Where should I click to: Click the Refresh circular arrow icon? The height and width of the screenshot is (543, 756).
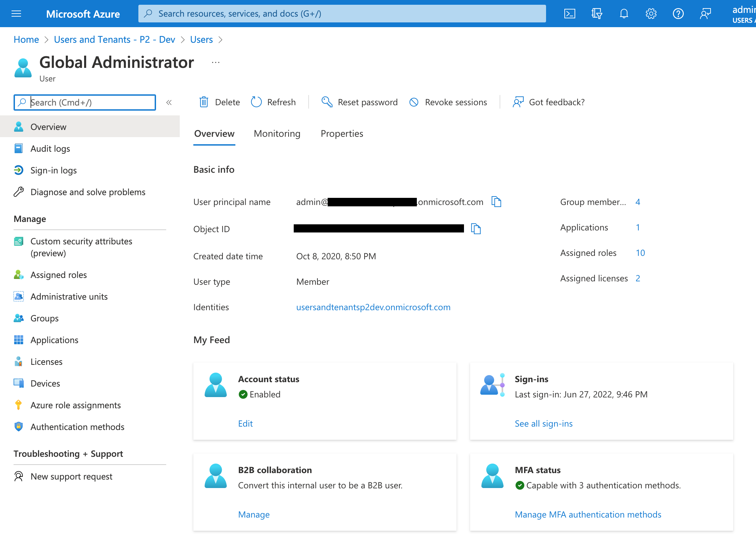256,102
